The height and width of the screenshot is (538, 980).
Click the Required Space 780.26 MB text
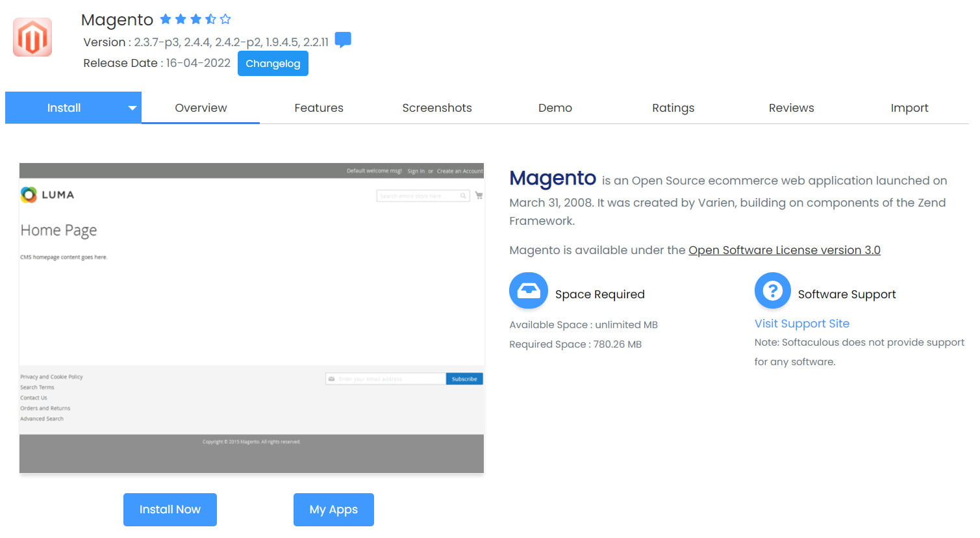tap(575, 344)
